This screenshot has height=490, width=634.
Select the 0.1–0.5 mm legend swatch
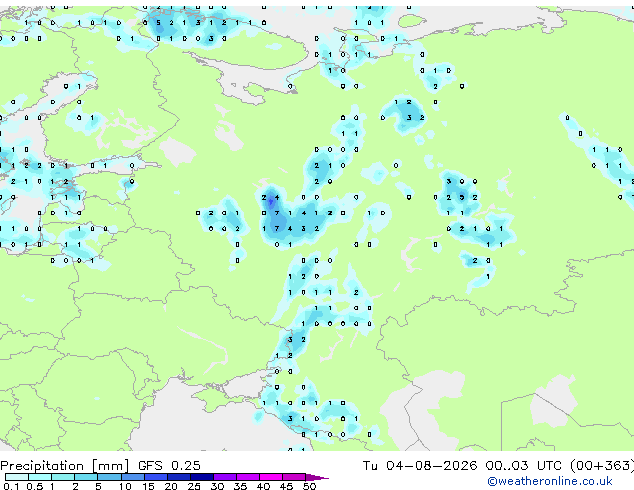[17, 477]
